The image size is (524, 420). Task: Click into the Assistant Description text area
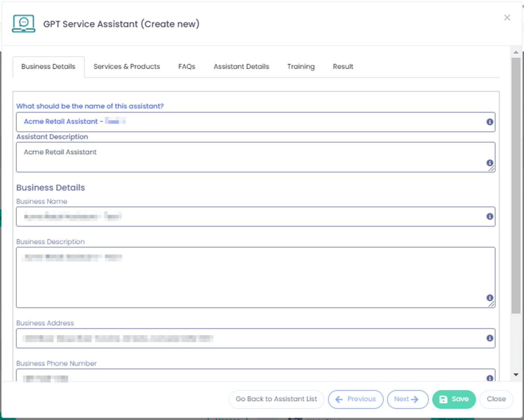click(249, 157)
